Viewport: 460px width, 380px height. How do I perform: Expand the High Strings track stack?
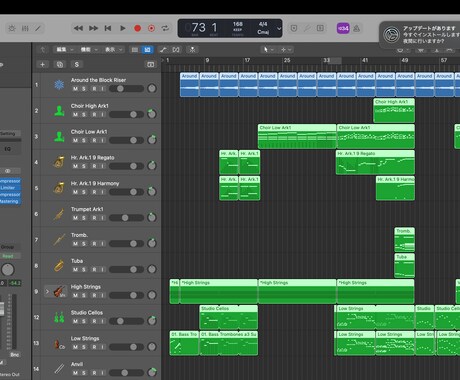tap(47, 291)
